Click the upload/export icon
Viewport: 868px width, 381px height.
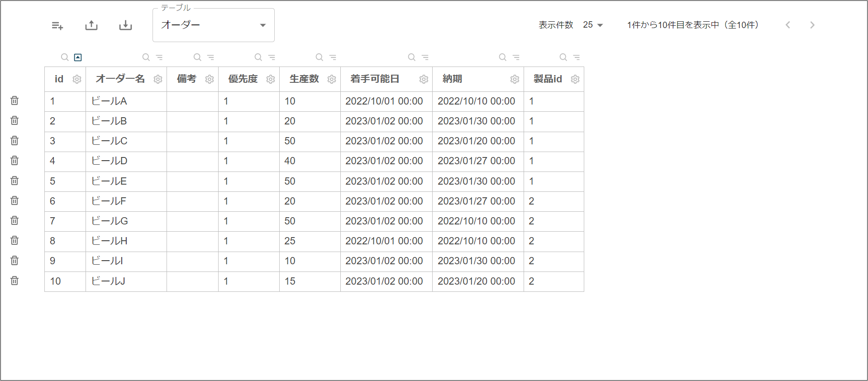pos(91,25)
